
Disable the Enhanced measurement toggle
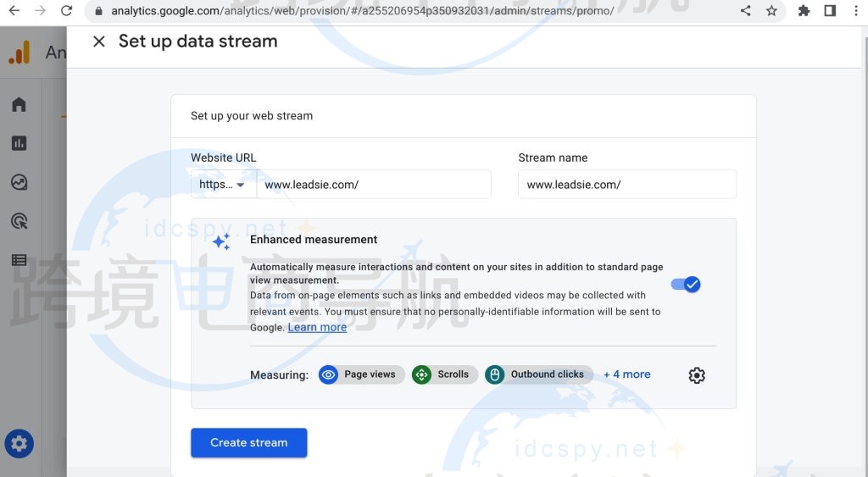pyautogui.click(x=686, y=285)
